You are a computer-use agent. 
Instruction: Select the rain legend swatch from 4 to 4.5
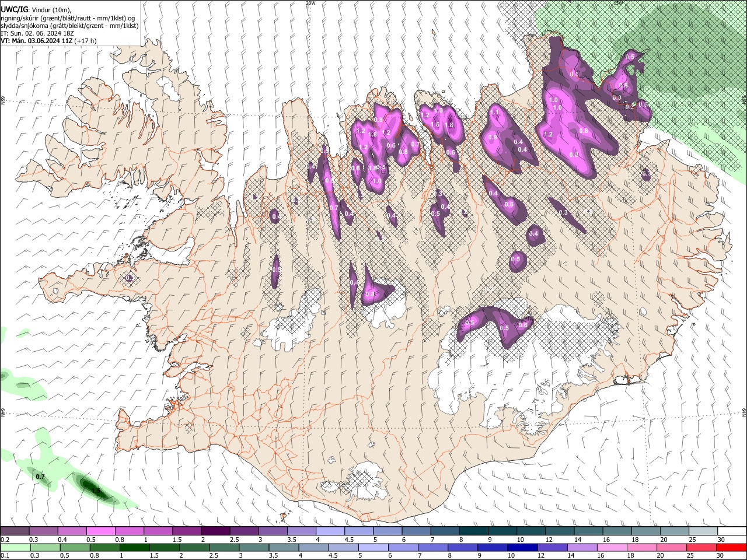tap(313, 547)
